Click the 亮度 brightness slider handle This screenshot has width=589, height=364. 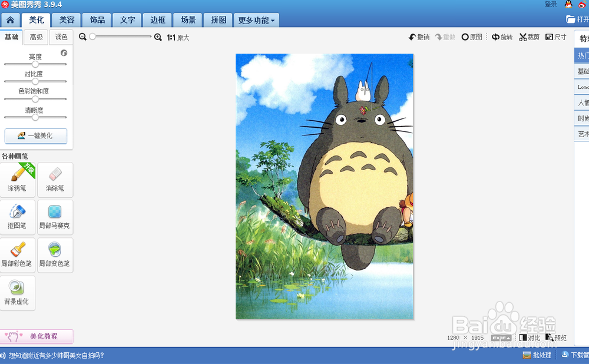pos(35,64)
